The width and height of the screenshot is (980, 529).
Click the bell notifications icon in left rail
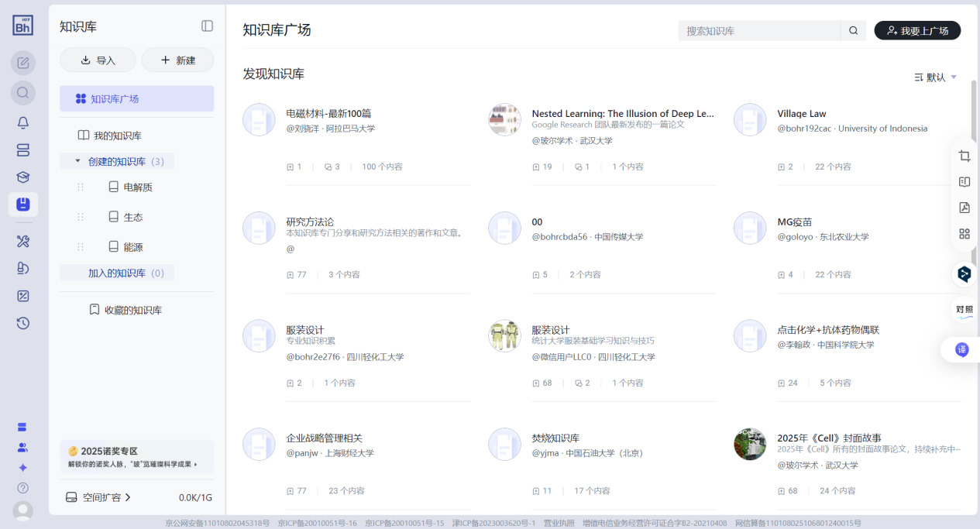pos(23,122)
